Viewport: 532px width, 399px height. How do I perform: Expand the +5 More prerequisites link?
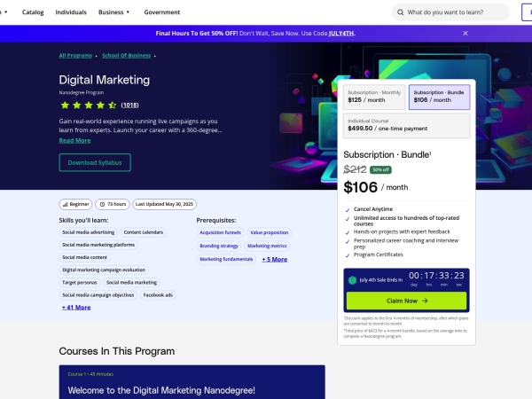click(x=275, y=259)
